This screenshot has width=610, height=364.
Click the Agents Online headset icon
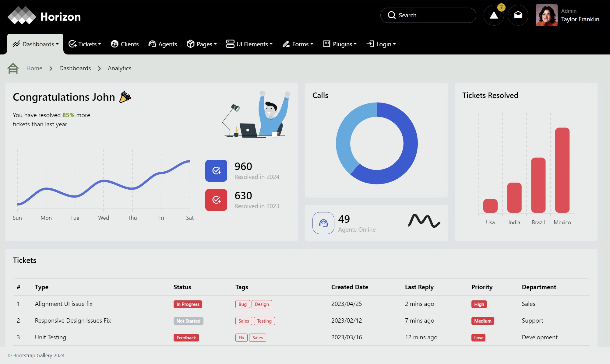(x=323, y=223)
